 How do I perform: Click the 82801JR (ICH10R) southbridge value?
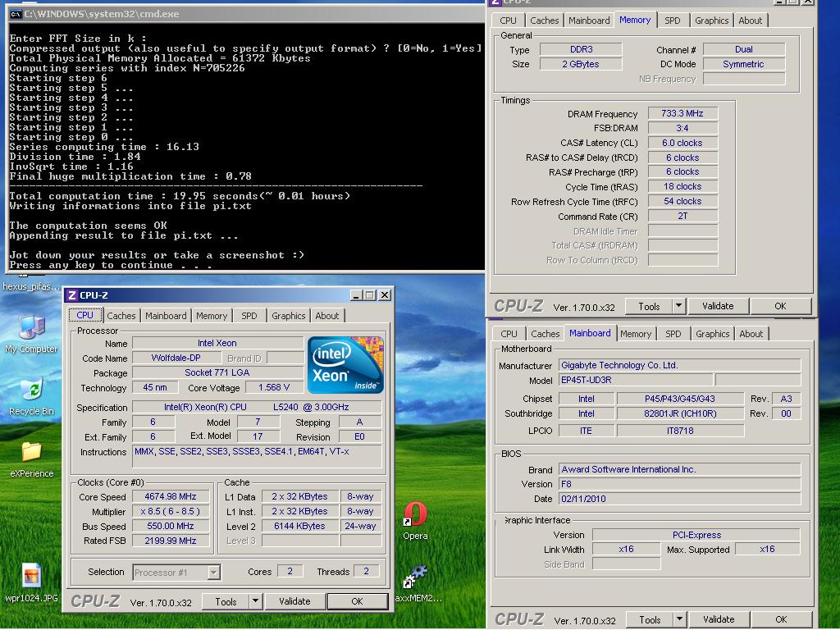(x=680, y=413)
